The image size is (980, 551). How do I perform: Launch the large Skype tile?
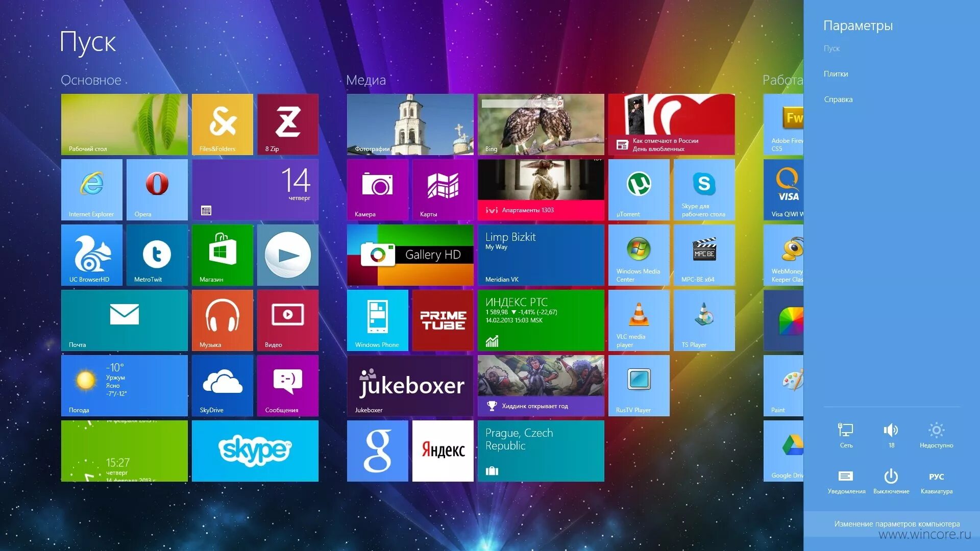(255, 451)
